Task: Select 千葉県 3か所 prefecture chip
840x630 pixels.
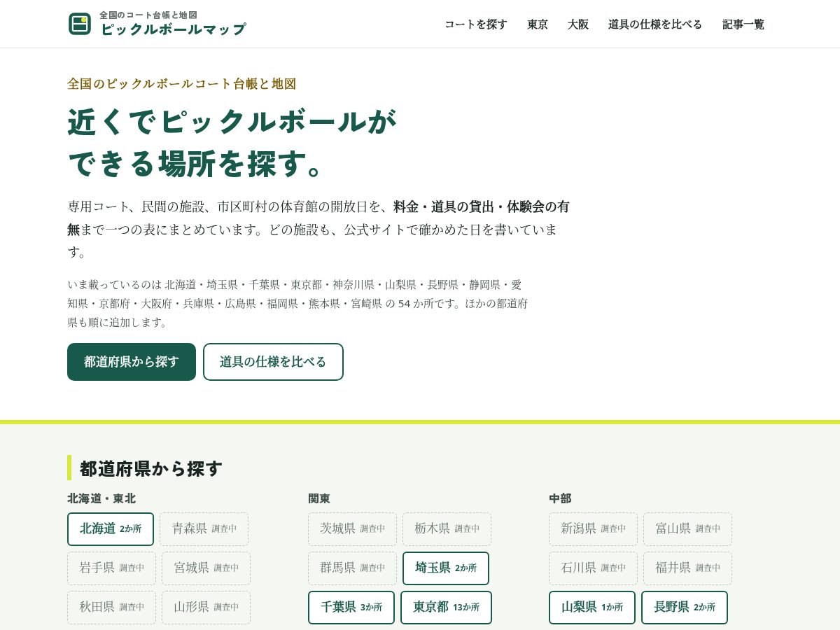Action: (x=351, y=608)
